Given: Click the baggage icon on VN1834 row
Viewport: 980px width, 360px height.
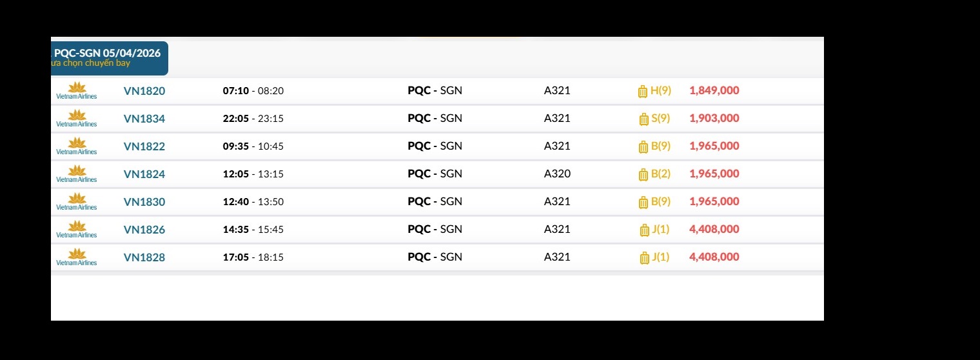Looking at the screenshot, I should (643, 119).
